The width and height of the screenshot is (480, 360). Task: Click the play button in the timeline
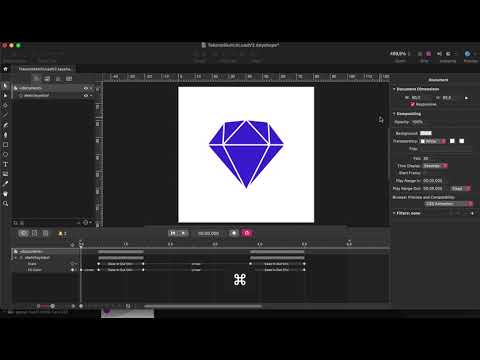183,233
